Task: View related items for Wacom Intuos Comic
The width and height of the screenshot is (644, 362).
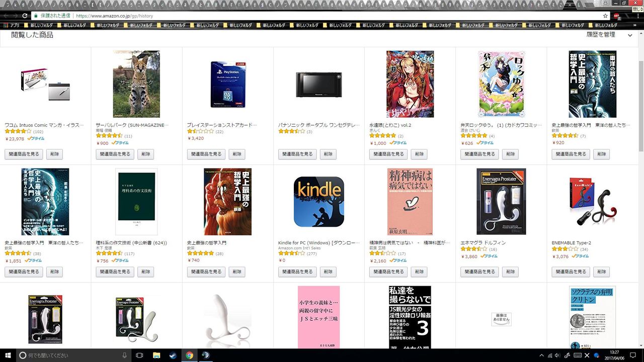Action: pyautogui.click(x=24, y=154)
